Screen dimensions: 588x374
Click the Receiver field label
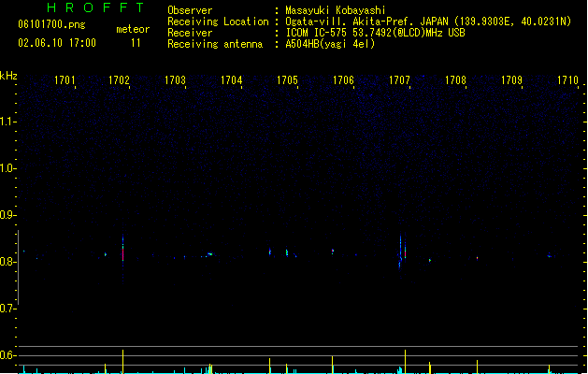190,33
